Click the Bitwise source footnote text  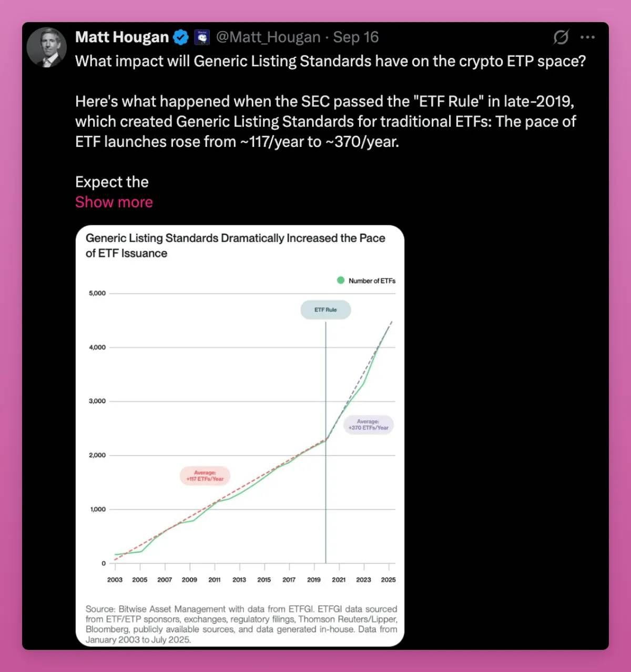coord(241,624)
